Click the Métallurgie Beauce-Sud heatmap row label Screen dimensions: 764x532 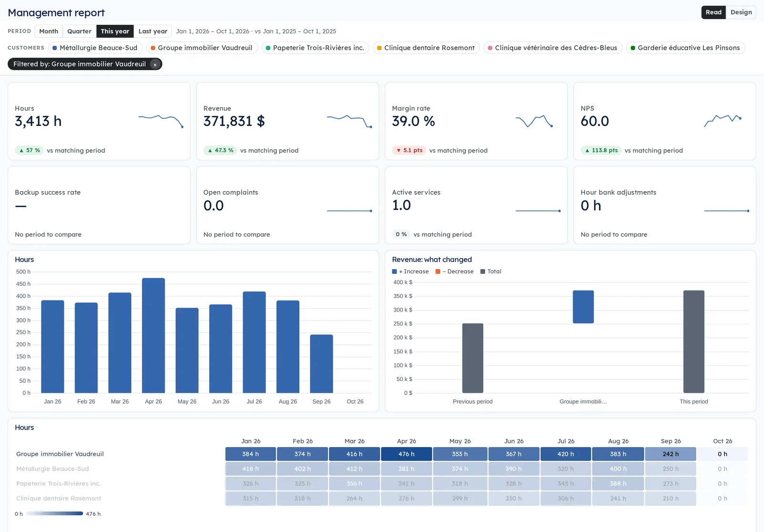[x=53, y=469]
